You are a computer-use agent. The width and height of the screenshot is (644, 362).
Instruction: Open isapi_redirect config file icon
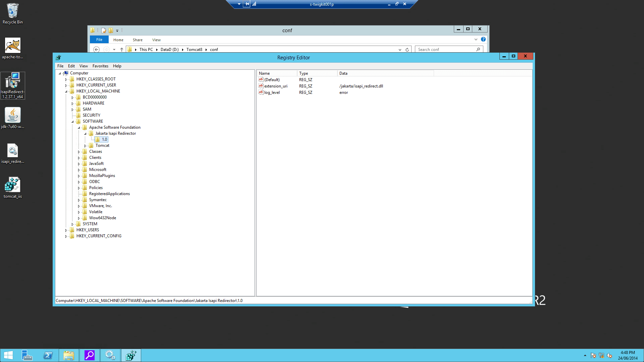pyautogui.click(x=13, y=153)
